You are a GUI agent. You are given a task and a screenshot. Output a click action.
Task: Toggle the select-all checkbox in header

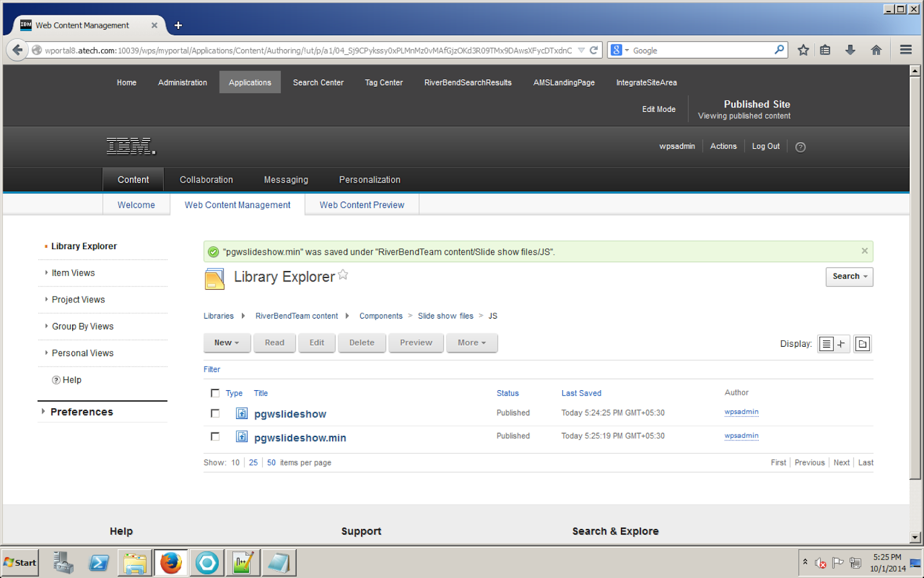coord(215,393)
